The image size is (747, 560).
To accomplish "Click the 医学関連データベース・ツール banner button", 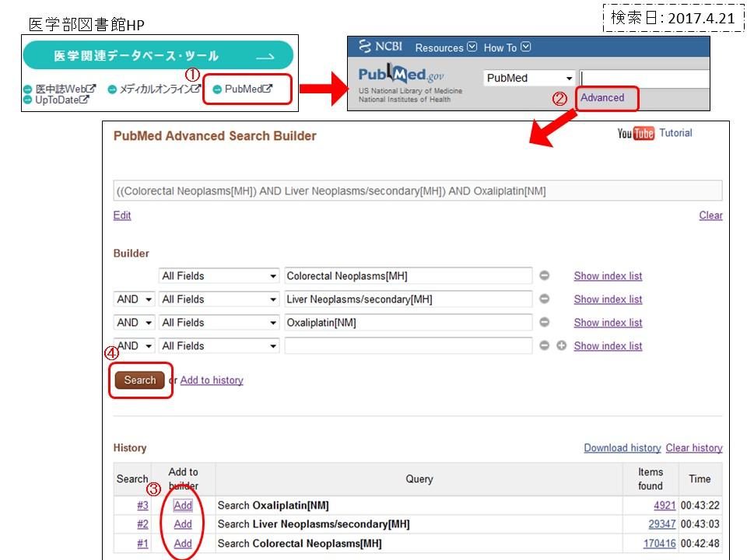I will click(x=158, y=55).
